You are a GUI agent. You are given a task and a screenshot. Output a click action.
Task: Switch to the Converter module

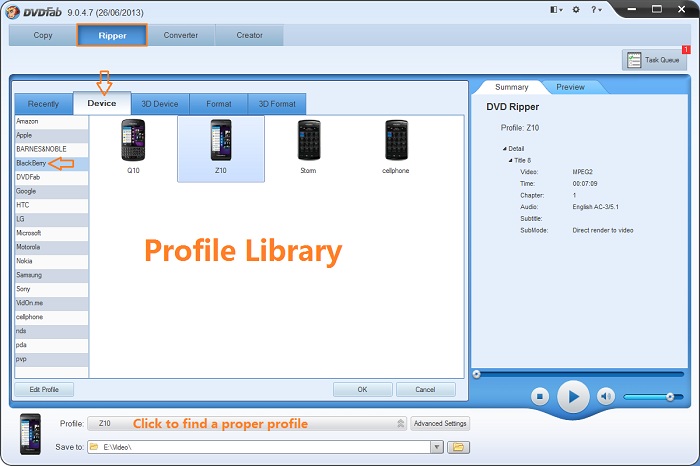[181, 35]
